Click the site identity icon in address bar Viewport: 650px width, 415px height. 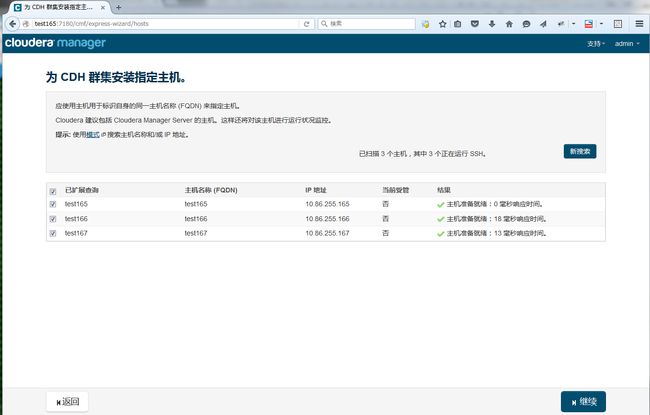[26, 24]
